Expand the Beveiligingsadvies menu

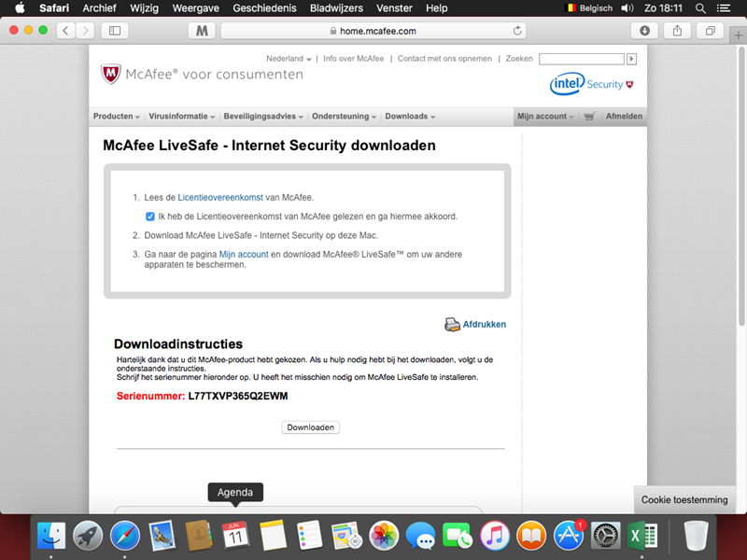263,116
